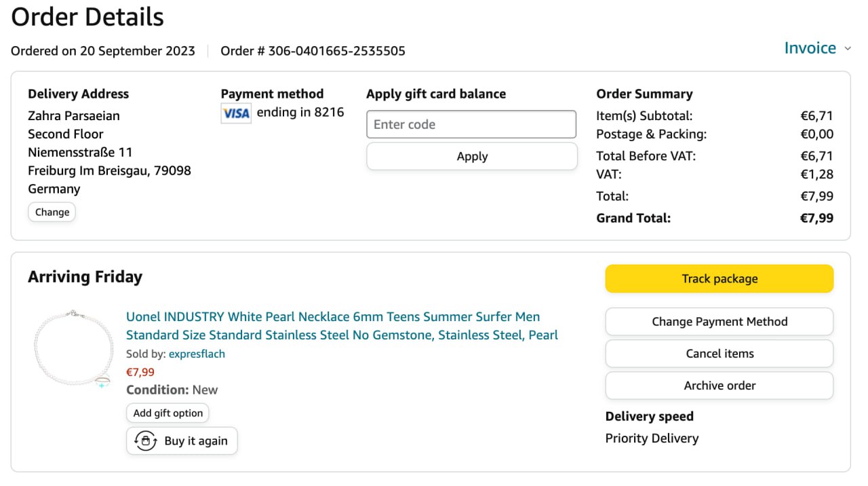Click Archive order
Image resolution: width=868 pixels, height=486 pixels.
(x=719, y=386)
